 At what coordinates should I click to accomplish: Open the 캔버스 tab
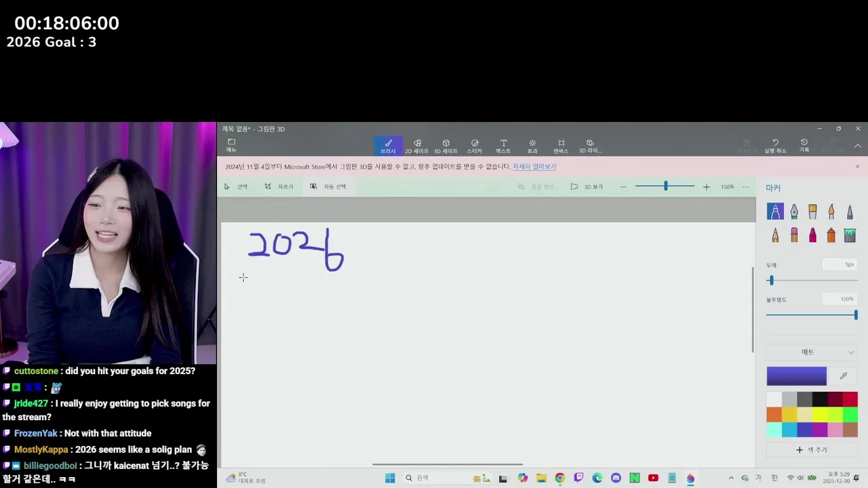click(x=561, y=146)
